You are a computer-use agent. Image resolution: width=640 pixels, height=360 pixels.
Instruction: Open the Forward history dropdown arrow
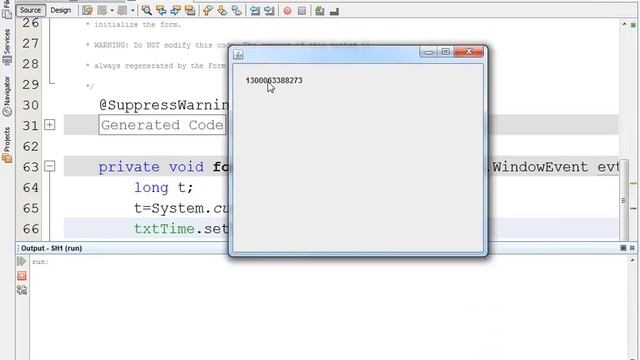pyautogui.click(x=132, y=11)
